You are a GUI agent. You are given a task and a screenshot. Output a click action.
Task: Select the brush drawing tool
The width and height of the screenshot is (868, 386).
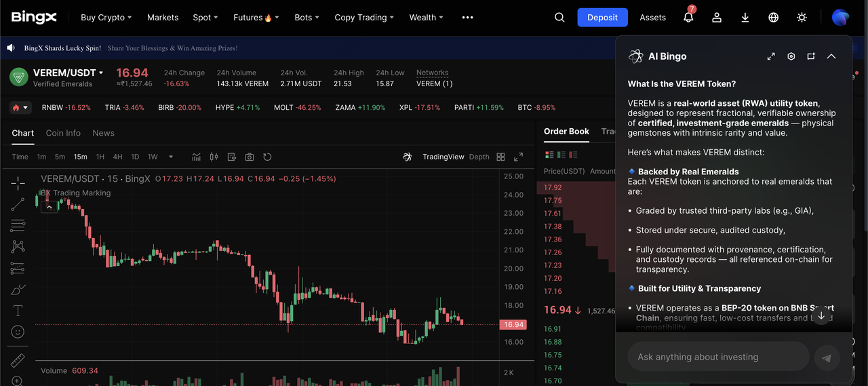point(18,290)
